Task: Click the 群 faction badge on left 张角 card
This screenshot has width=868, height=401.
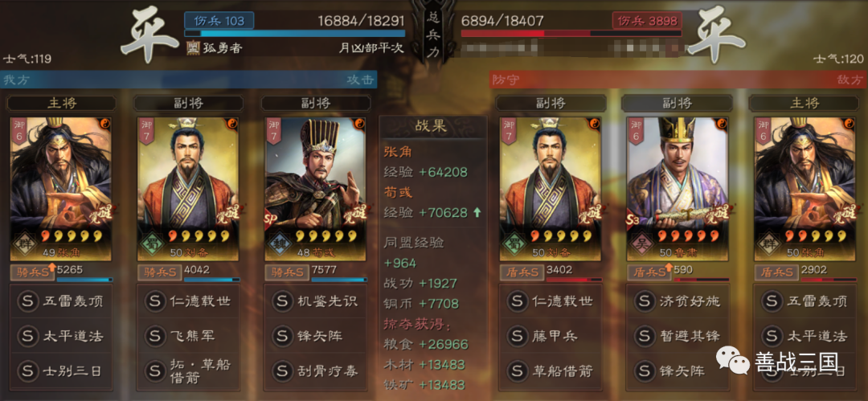Action: point(26,244)
